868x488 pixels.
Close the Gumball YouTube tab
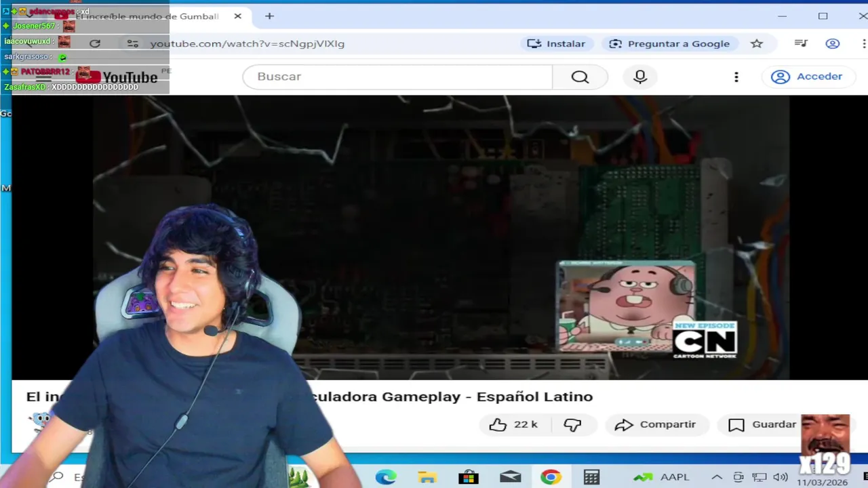pos(237,16)
